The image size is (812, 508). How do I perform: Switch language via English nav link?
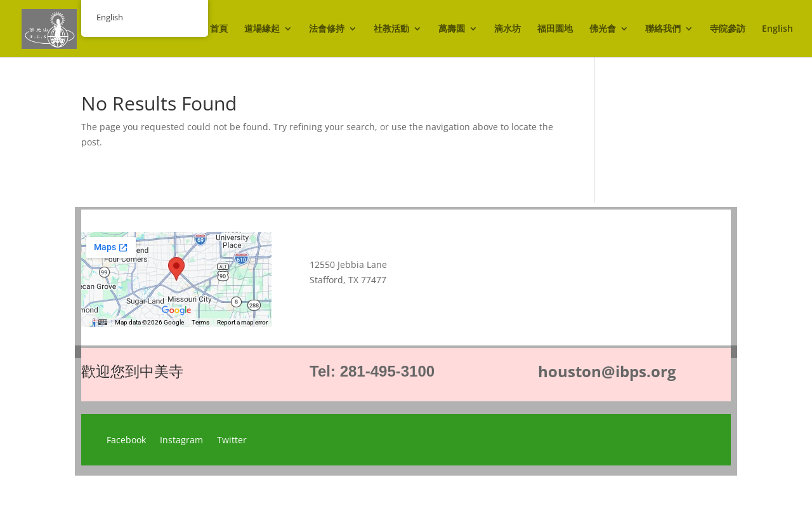pos(777,29)
